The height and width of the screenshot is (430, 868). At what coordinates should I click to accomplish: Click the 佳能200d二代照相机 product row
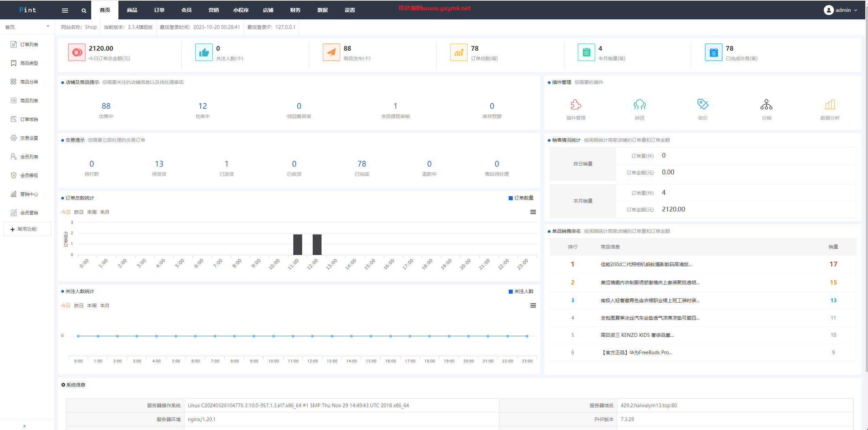[703, 264]
